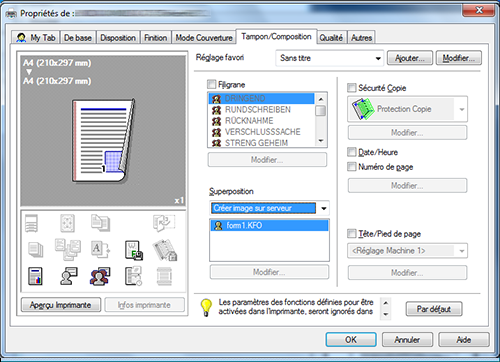The image size is (500, 362).
Task: Click the printer icon in the title bar
Action: coord(11,14)
